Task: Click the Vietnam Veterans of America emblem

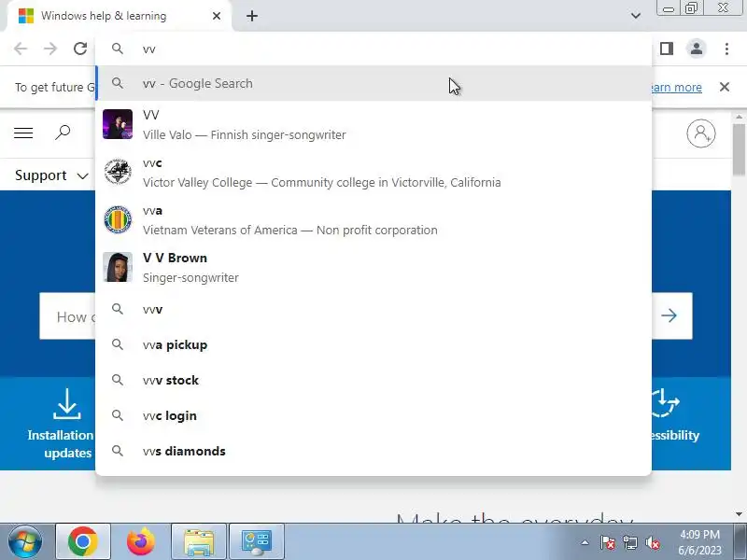Action: tap(118, 219)
